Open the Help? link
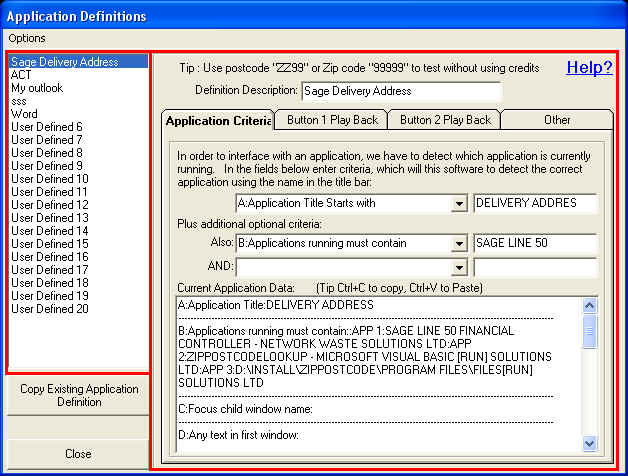Image resolution: width=628 pixels, height=476 pixels. 589,67
